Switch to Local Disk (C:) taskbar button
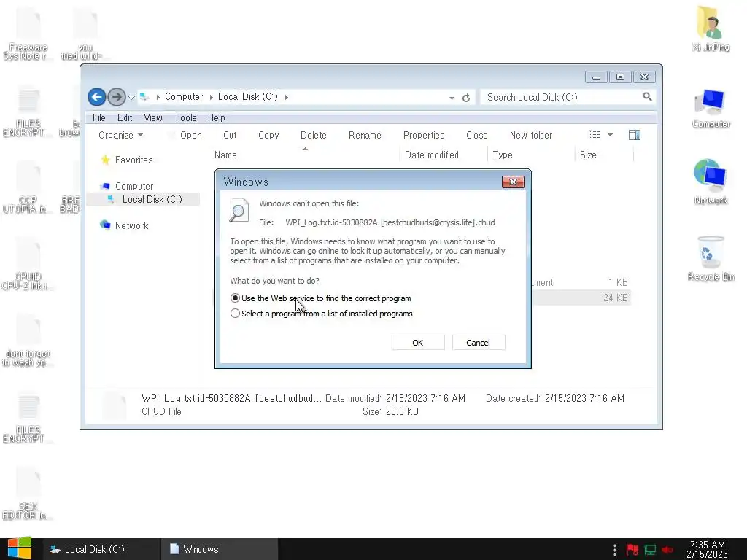Viewport: 747px width, 560px height. [101, 549]
